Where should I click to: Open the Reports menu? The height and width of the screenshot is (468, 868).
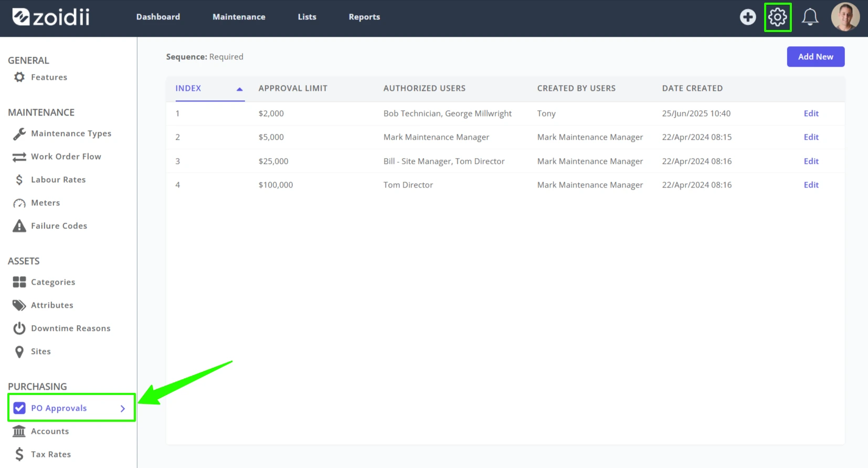(x=364, y=17)
